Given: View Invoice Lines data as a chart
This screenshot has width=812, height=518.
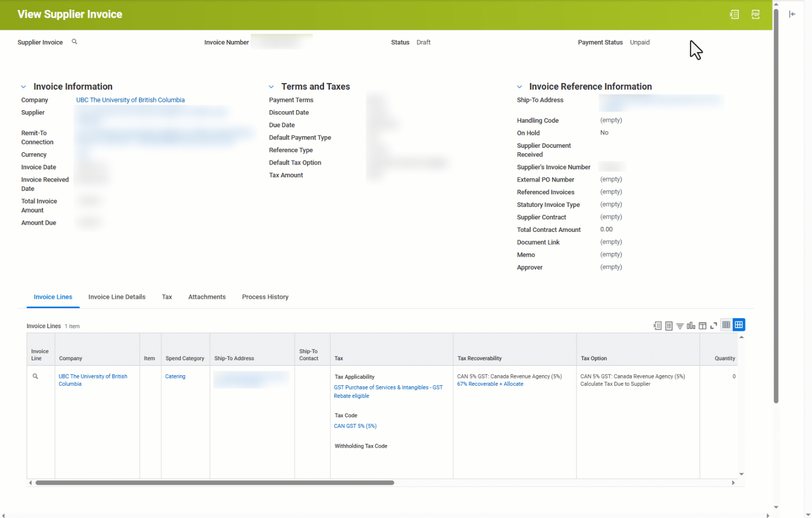Looking at the screenshot, I should (691, 325).
